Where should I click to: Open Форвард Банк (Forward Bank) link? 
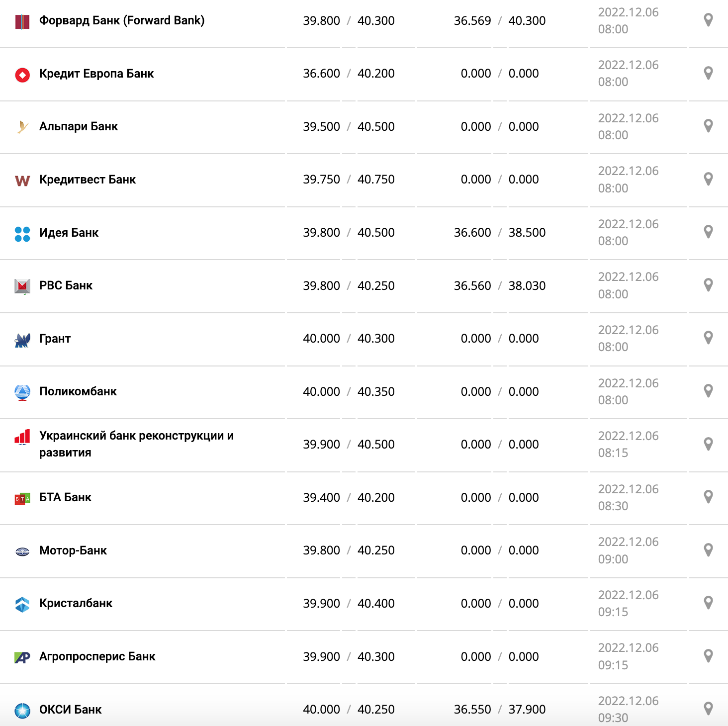click(x=122, y=20)
